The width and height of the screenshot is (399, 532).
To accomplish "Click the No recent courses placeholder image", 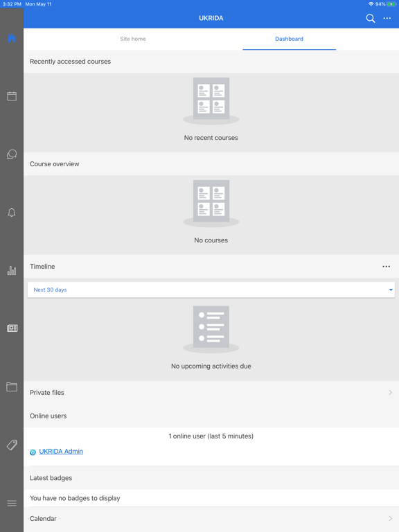I will (211, 101).
